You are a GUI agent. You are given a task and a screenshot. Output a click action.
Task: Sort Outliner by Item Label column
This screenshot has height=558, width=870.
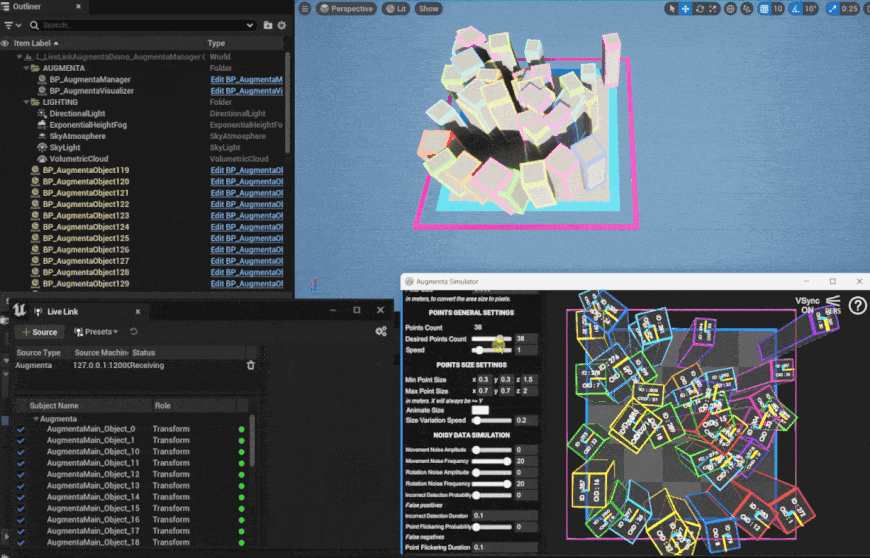pos(36,43)
